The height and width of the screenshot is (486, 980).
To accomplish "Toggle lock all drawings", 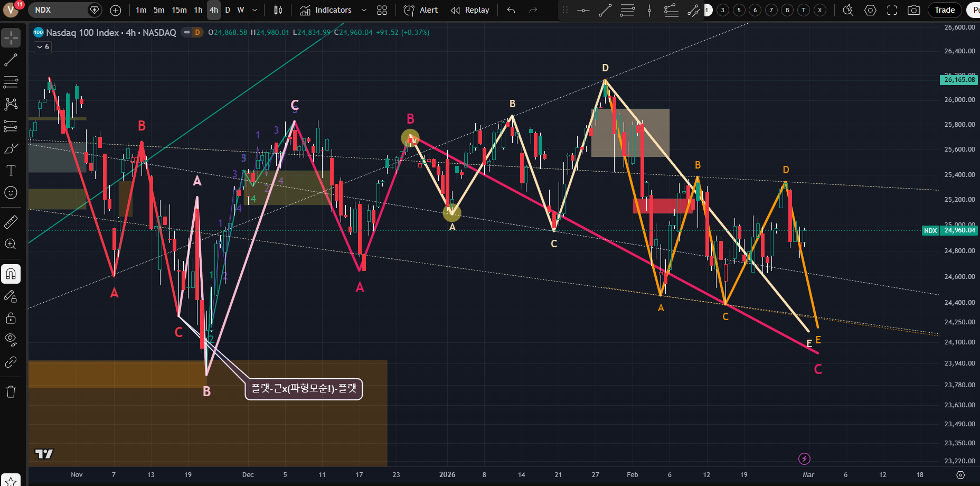I will tap(11, 318).
